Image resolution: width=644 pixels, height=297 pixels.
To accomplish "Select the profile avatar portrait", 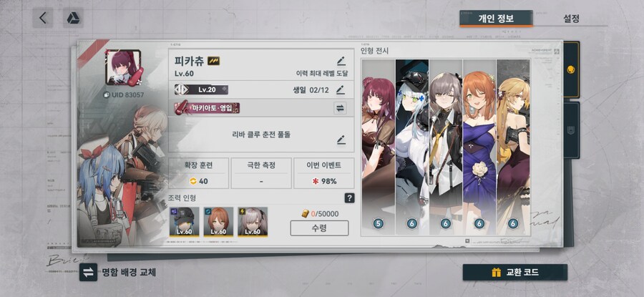I will 123,67.
